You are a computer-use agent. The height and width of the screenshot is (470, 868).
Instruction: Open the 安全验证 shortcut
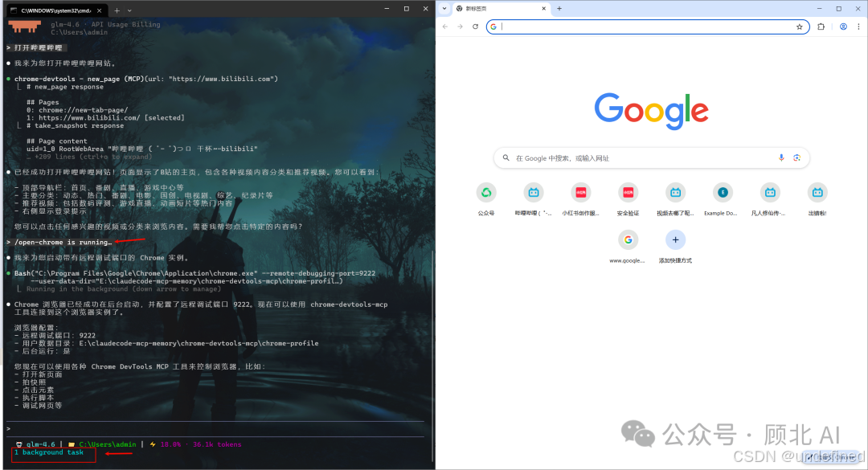(628, 192)
